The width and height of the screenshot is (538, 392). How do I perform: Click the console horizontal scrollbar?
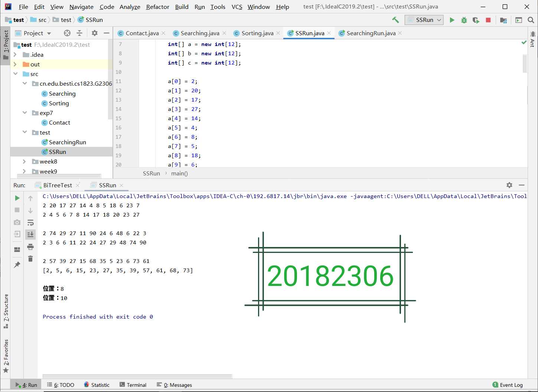[137, 376]
